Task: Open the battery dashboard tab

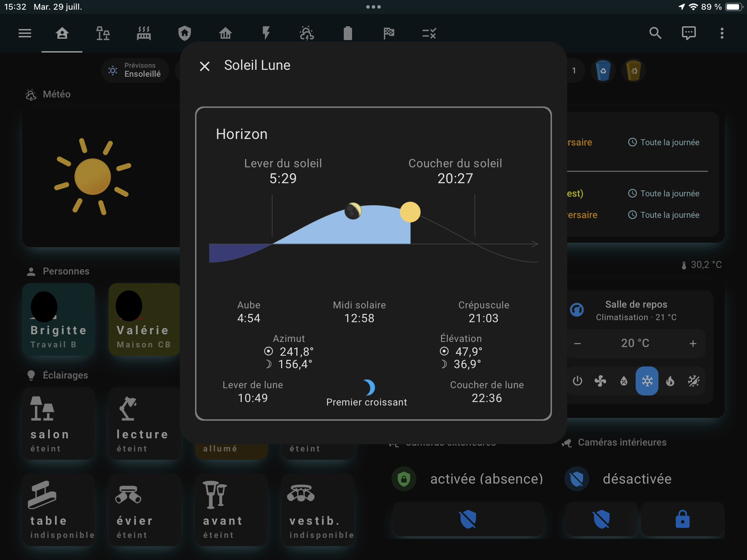Action: (x=348, y=33)
